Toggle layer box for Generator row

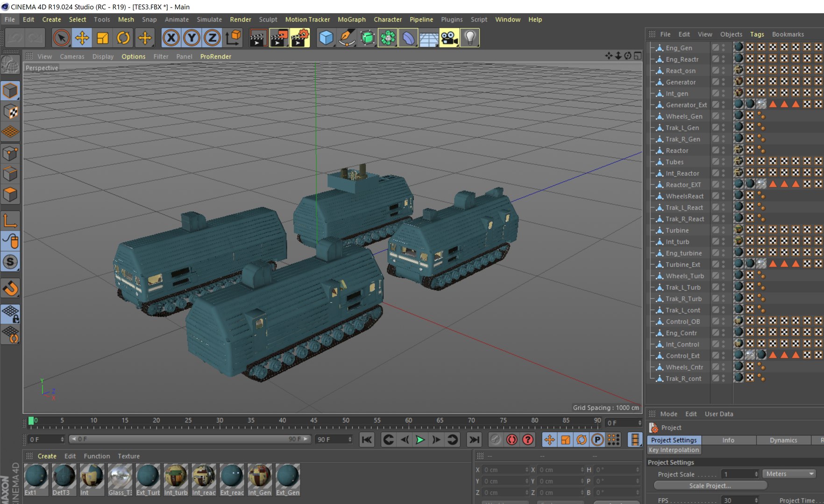pyautogui.click(x=715, y=82)
